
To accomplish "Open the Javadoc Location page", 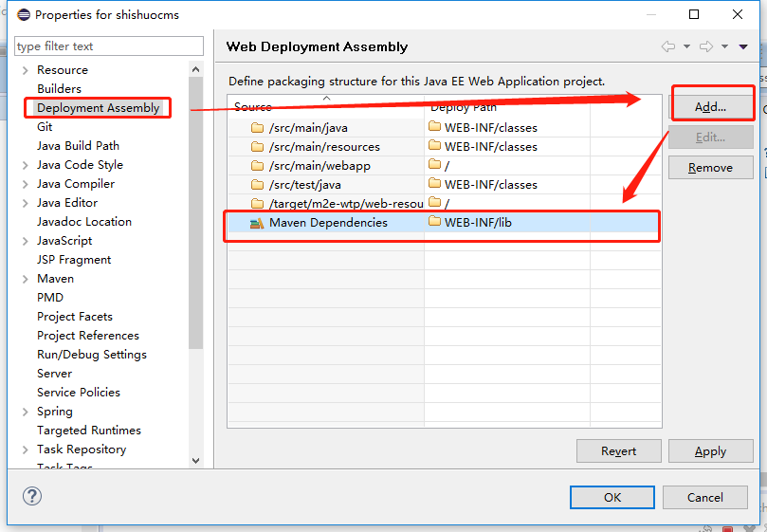I will click(x=84, y=222).
